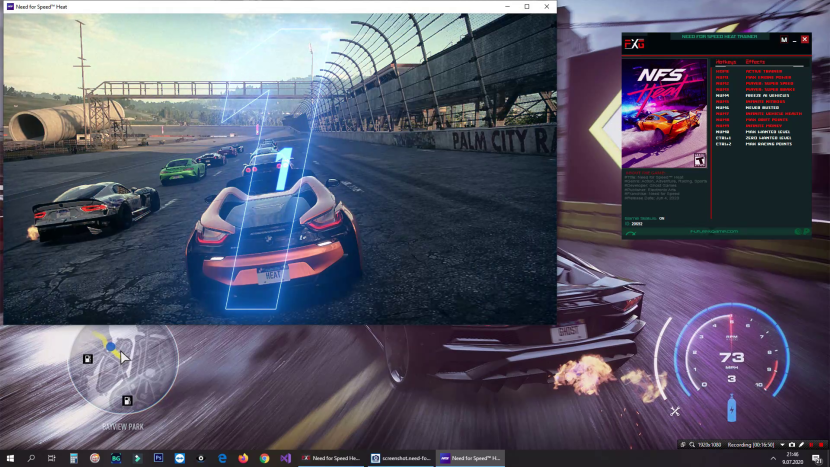
Task: Click the M button in trainer title
Action: coord(784,40)
